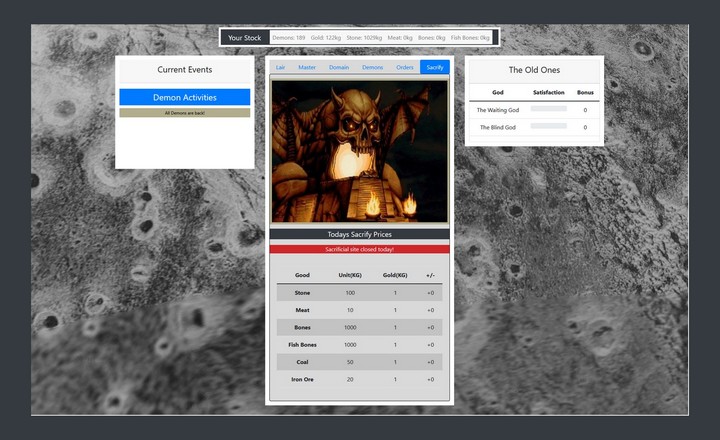
Task: Click the 'Sacrificial site closed today!' red banner
Action: pyautogui.click(x=359, y=249)
